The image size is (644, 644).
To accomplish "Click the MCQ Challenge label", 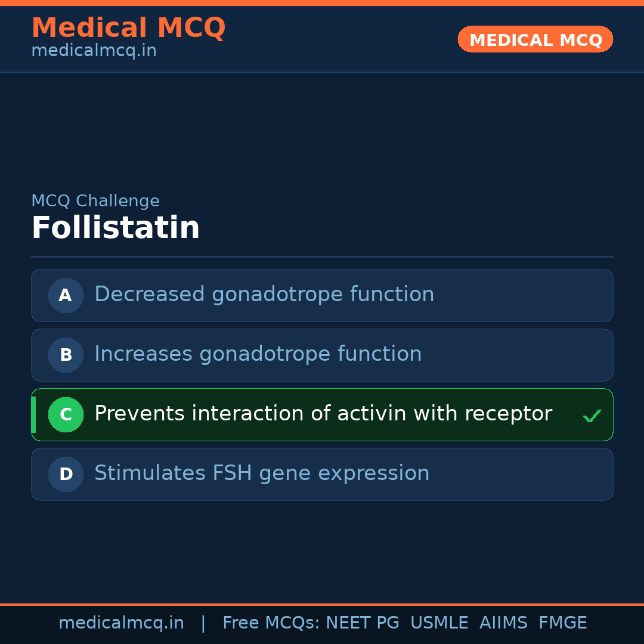I will point(95,201).
